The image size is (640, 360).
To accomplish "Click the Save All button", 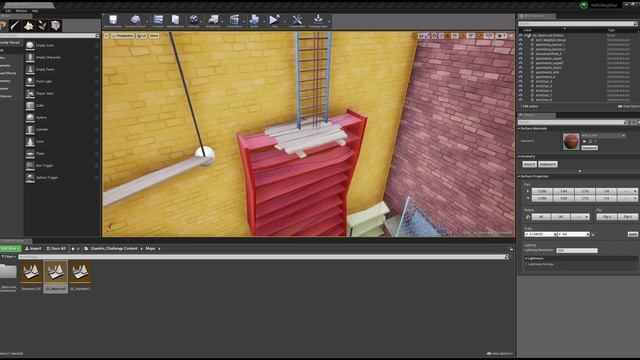I will (x=56, y=249).
